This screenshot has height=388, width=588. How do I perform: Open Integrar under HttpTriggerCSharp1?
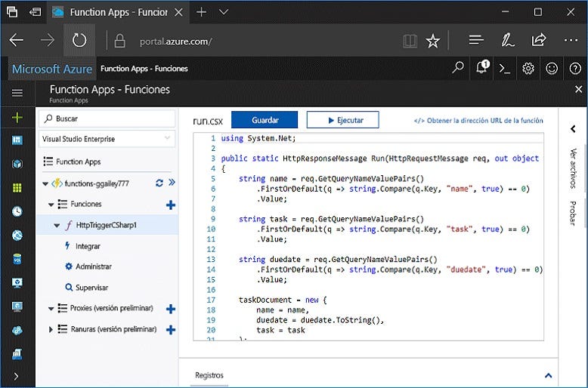tap(88, 246)
